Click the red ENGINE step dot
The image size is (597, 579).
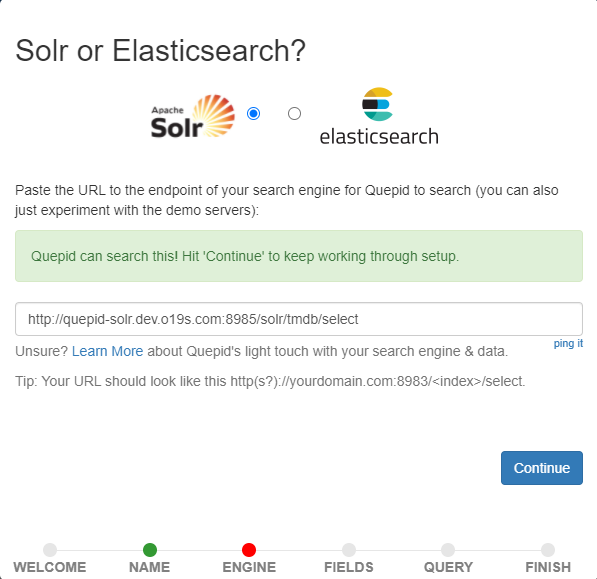249,550
